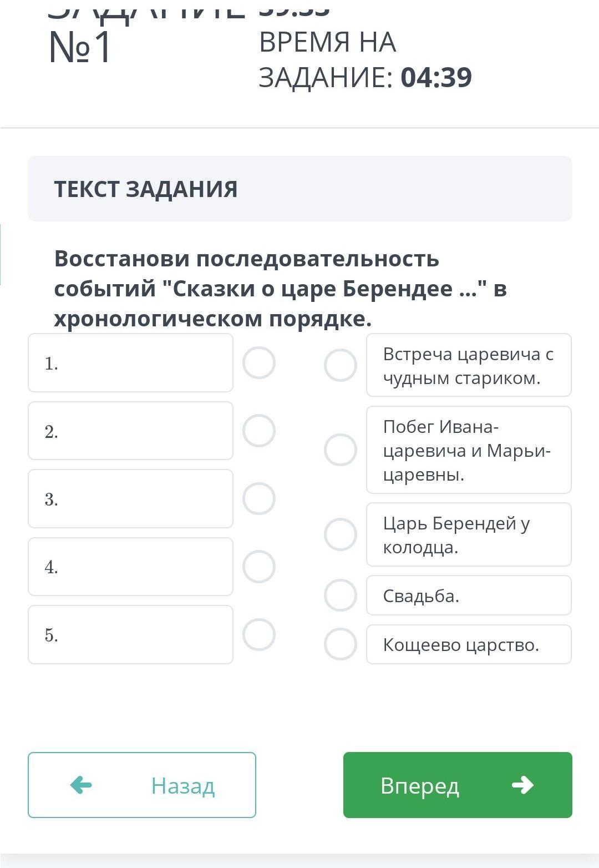Select circle beside 'Кощеево царство'
This screenshot has width=599, height=868.
point(341,644)
